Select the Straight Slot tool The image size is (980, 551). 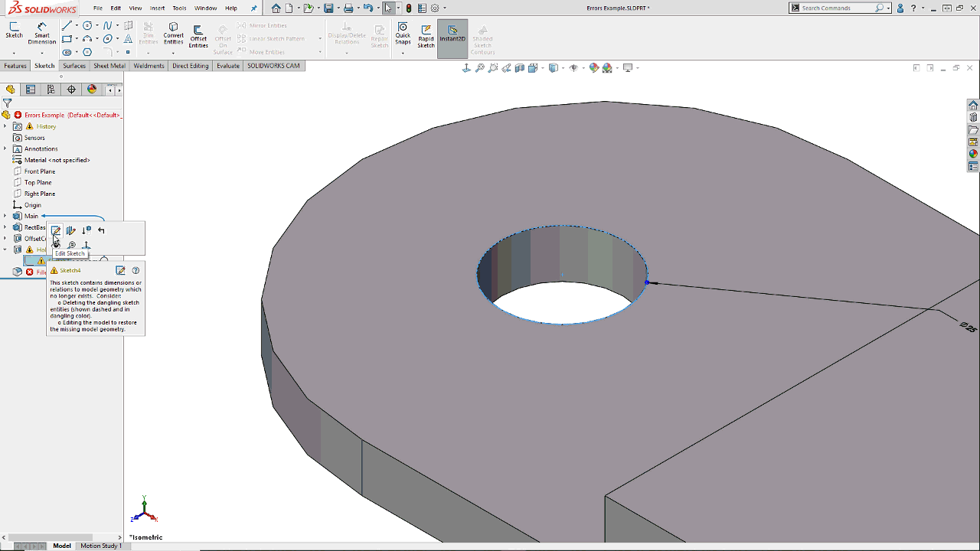tap(67, 52)
